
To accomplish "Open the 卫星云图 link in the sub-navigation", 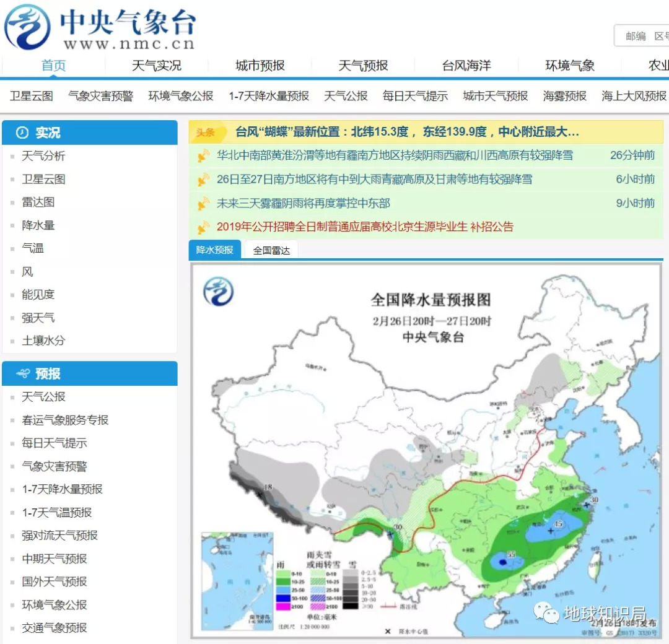I will click(31, 96).
